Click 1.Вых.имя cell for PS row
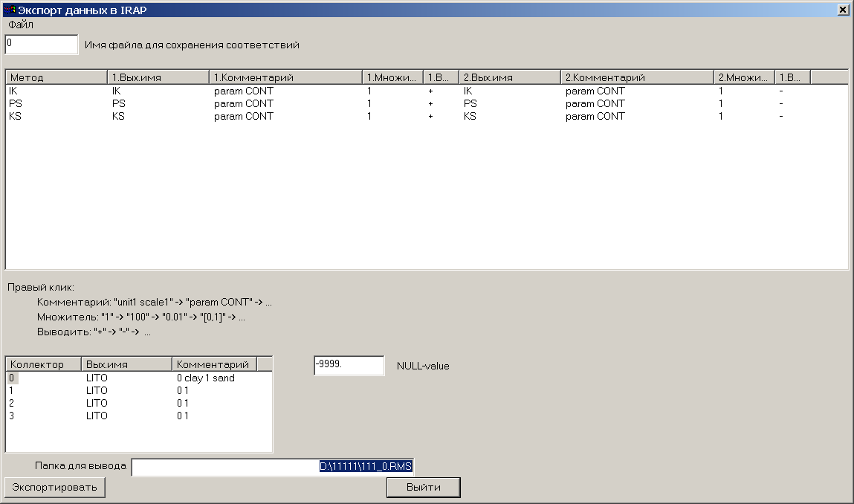 pyautogui.click(x=119, y=103)
